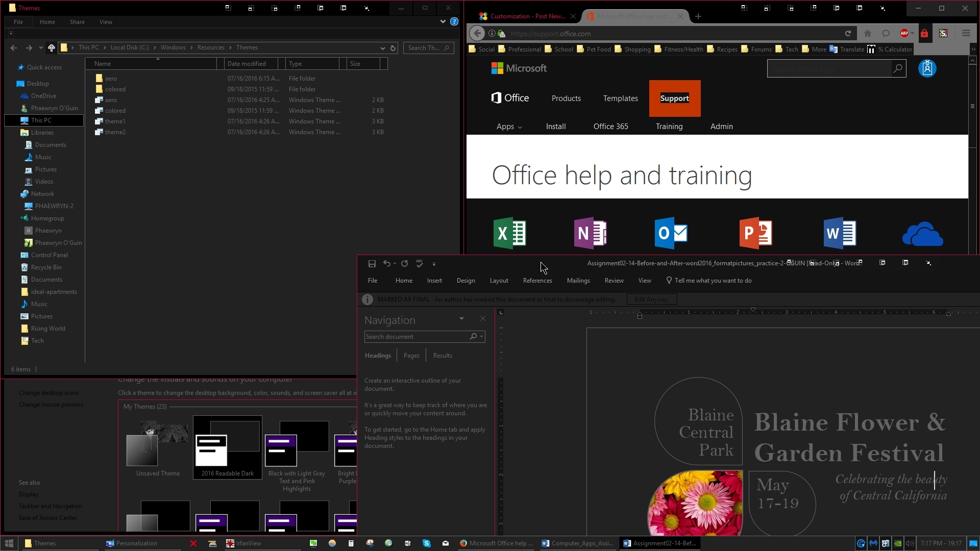Image resolution: width=980 pixels, height=551 pixels.
Task: Run the Spelling check icon in Word
Action: tap(420, 264)
